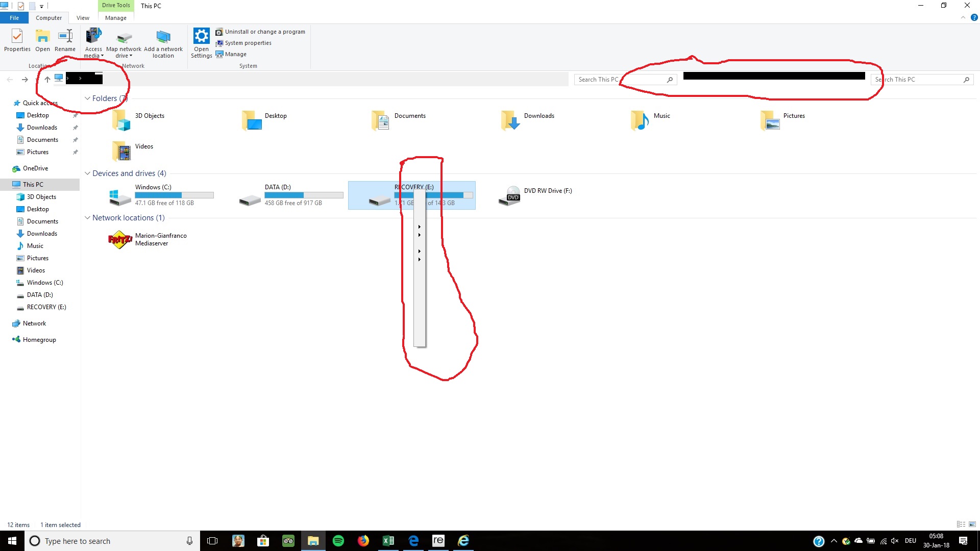Click the Windows Start button
The image size is (980, 551).
coord(12,541)
